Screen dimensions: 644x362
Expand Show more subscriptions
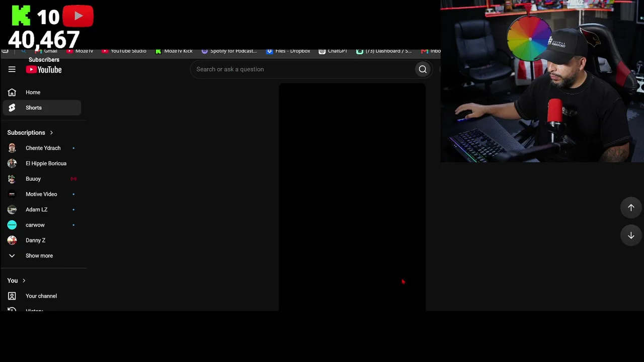click(42, 256)
